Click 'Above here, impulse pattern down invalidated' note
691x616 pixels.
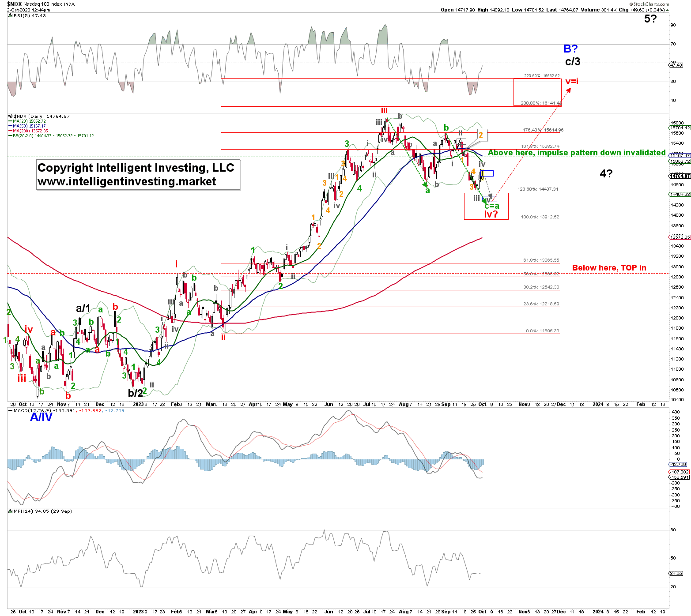click(577, 153)
